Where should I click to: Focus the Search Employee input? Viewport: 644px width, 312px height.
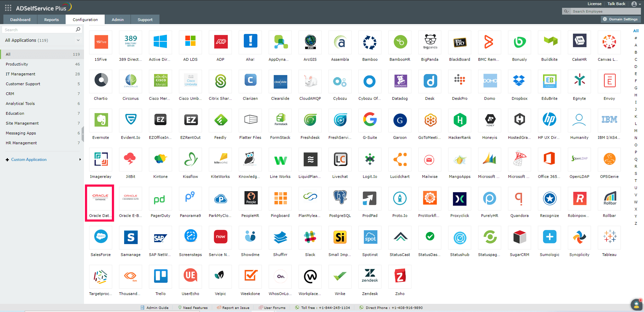606,11
